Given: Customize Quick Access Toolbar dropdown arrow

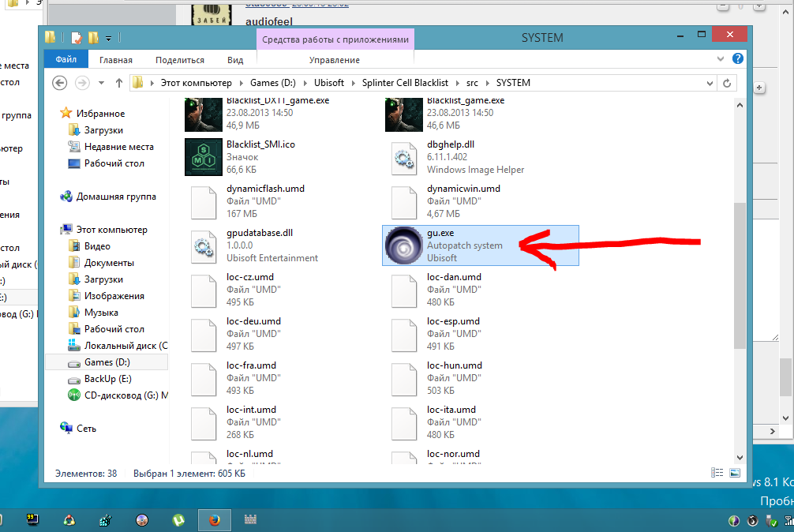Looking at the screenshot, I should click(x=108, y=38).
